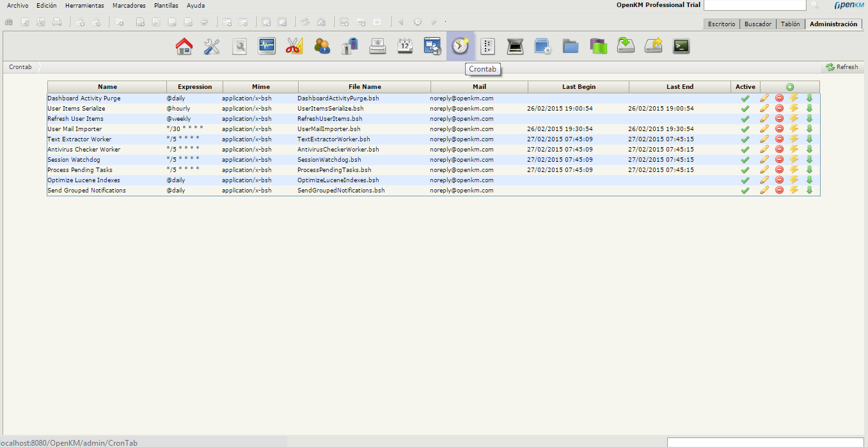Viewport: 868px width, 447px height.
Task: Click the calendar icon in admin toolbar
Action: [x=406, y=47]
